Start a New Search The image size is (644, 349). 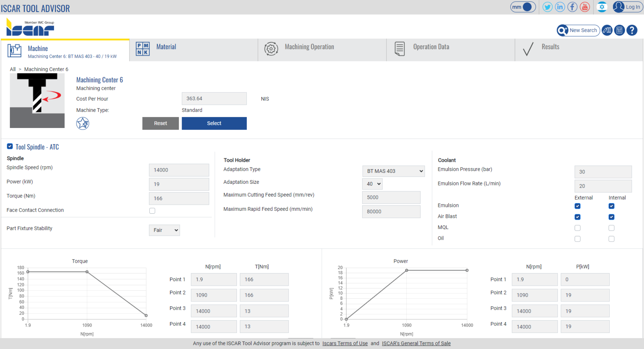[578, 30]
